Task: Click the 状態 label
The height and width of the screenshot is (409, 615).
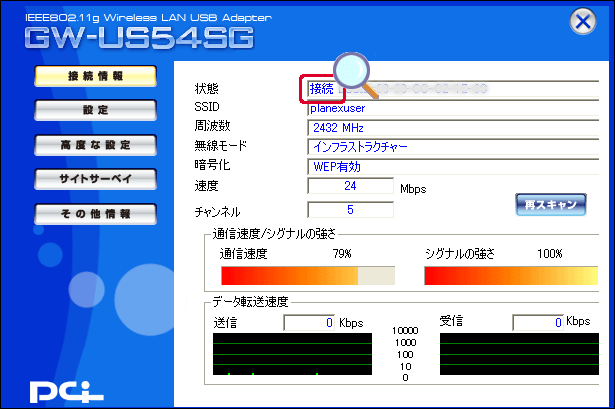Action: pyautogui.click(x=206, y=89)
